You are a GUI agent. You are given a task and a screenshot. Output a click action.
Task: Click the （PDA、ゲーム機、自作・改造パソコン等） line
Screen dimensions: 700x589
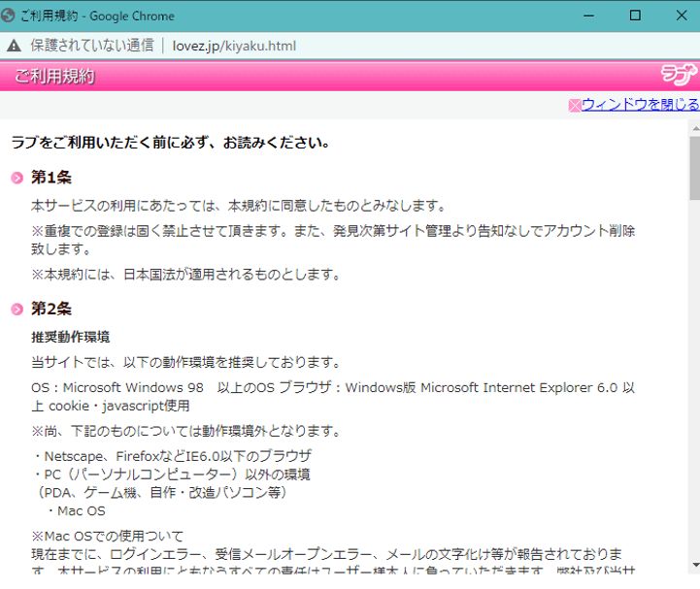pos(162,493)
